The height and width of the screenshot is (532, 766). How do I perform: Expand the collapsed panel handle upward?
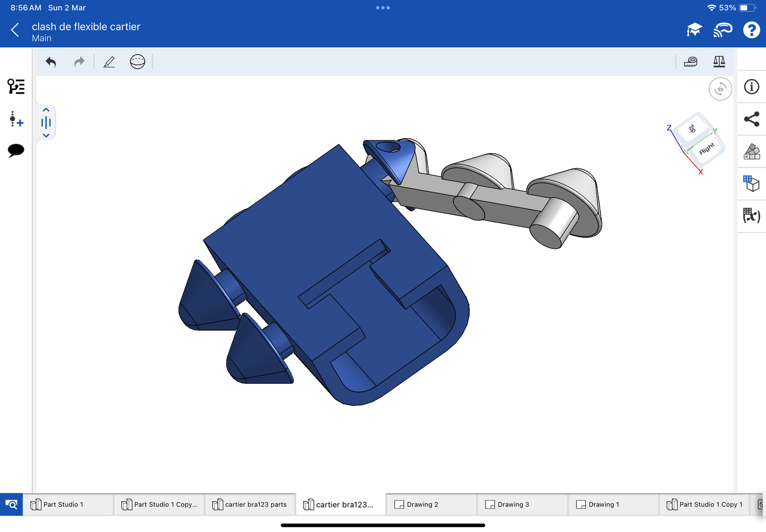pos(46,110)
